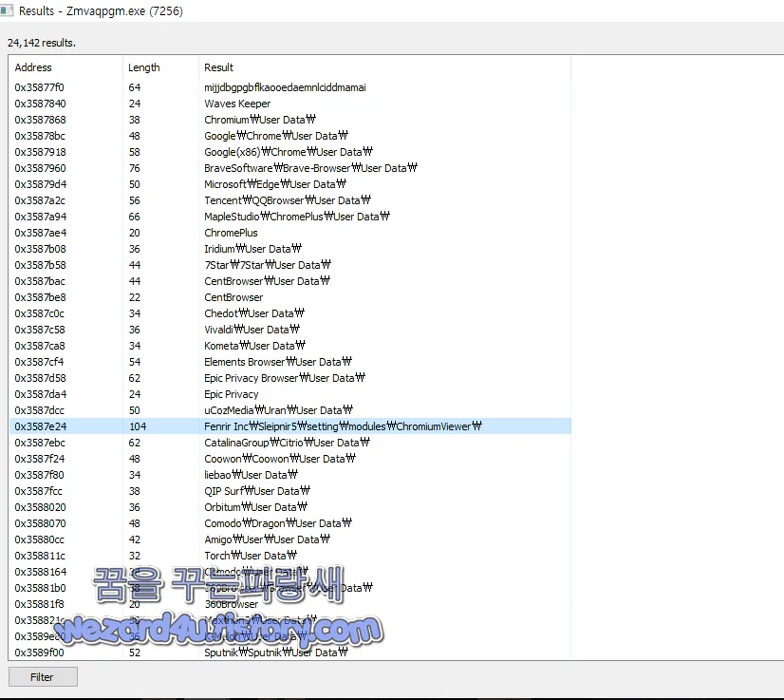Select the BraveSoftware\Brave-Browser\User Data\ row
The height and width of the screenshot is (700, 784).
[x=290, y=168]
